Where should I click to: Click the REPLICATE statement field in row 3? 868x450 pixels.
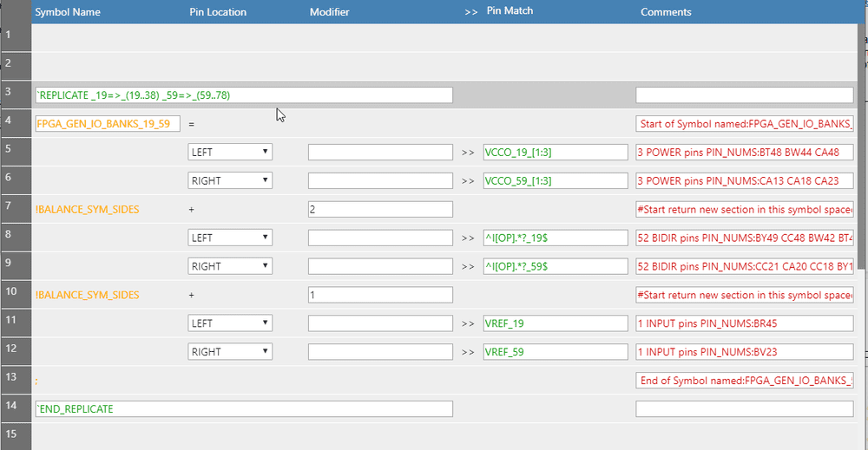[x=244, y=95]
